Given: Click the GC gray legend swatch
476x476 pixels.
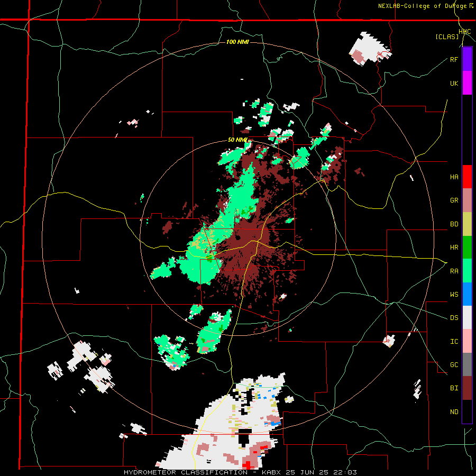Looking at the screenshot, I should click(x=467, y=364).
